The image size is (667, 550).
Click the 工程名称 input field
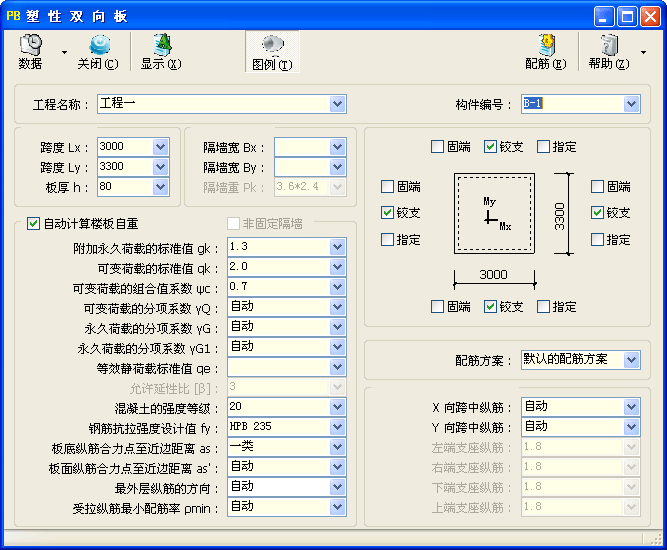(212, 104)
